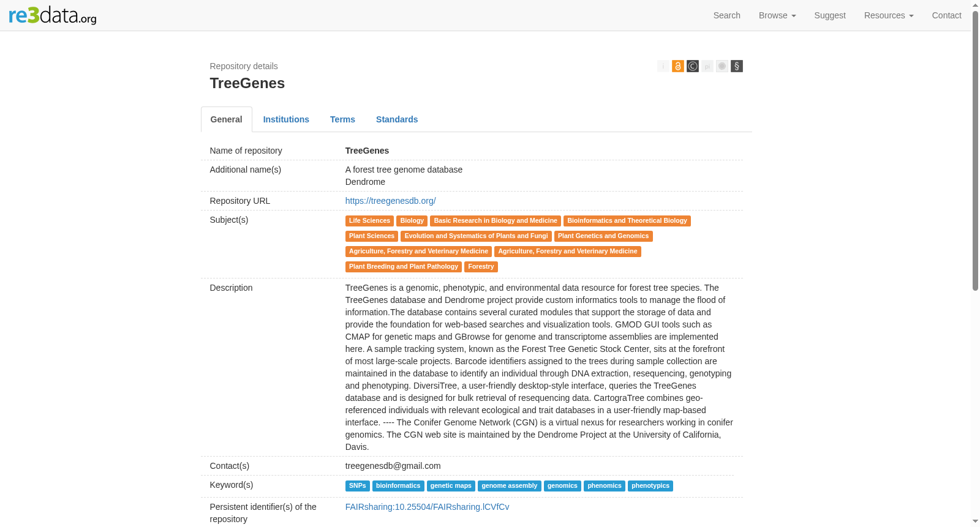Click the Plant Sciences subject tag

pos(372,236)
